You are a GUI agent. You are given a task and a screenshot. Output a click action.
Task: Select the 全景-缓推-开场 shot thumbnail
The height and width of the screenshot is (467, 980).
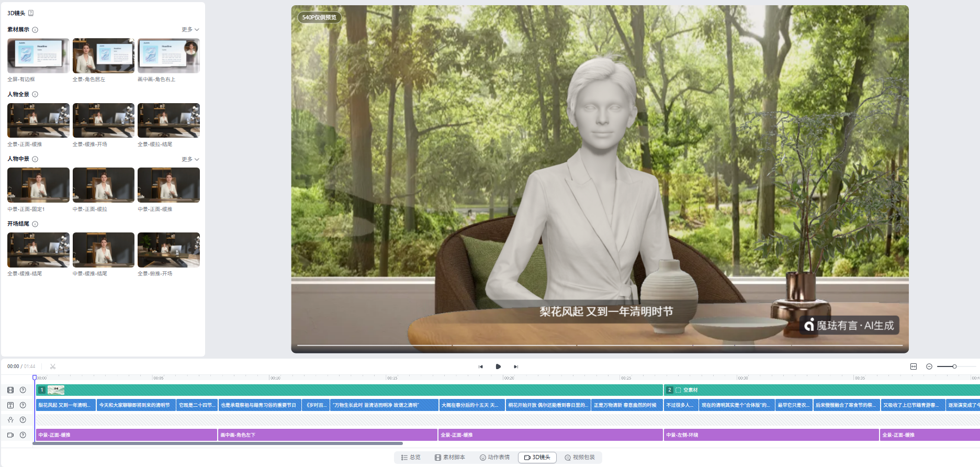coord(104,120)
